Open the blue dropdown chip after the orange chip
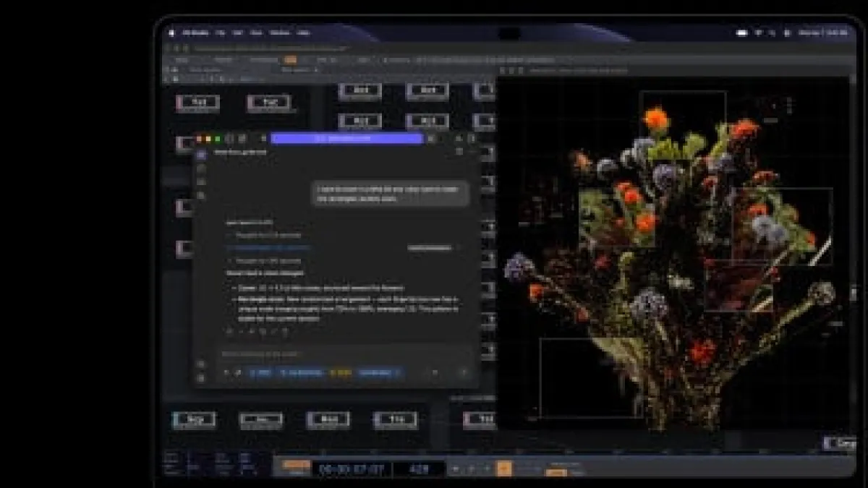Screen dimensions: 868x488 (x=380, y=372)
